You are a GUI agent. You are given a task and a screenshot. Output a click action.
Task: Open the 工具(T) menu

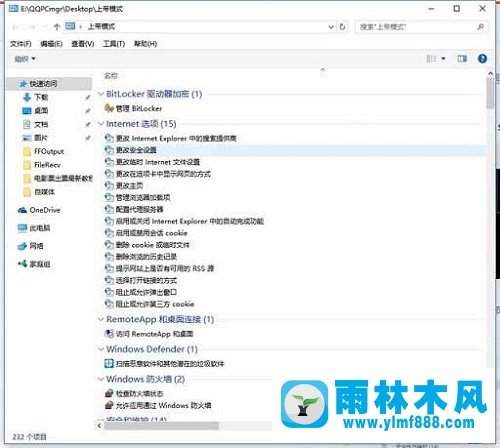click(x=114, y=44)
